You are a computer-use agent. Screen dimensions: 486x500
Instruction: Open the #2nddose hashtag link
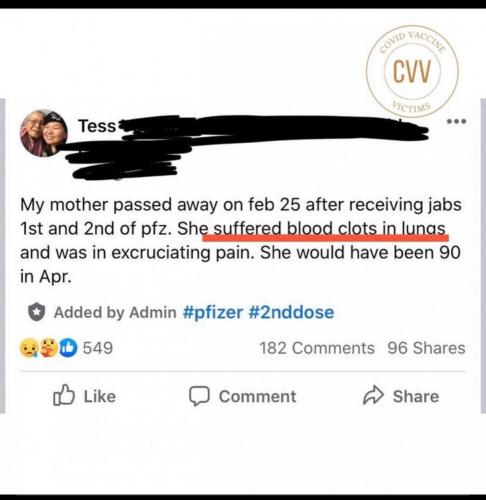coord(291,312)
